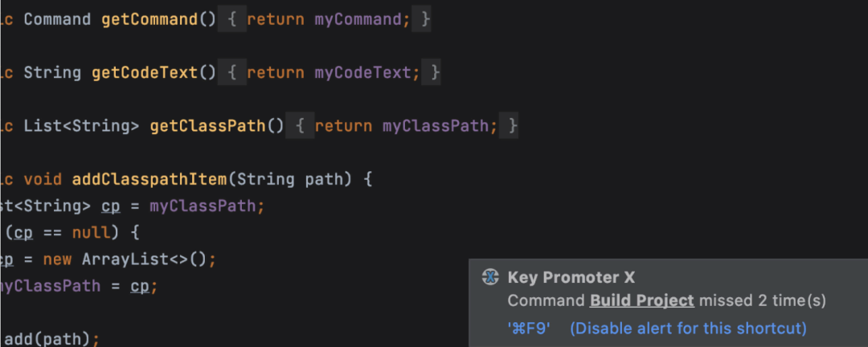Click the Key Promoter X notification title
Screen dimensions: 868x347
[571, 277]
